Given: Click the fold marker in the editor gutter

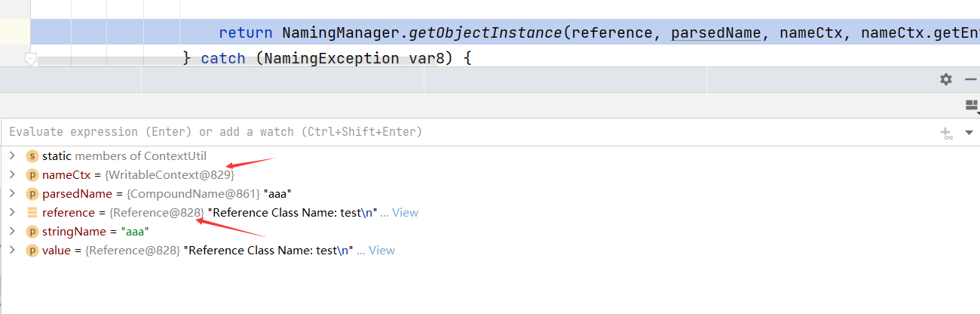Looking at the screenshot, I should [30, 59].
